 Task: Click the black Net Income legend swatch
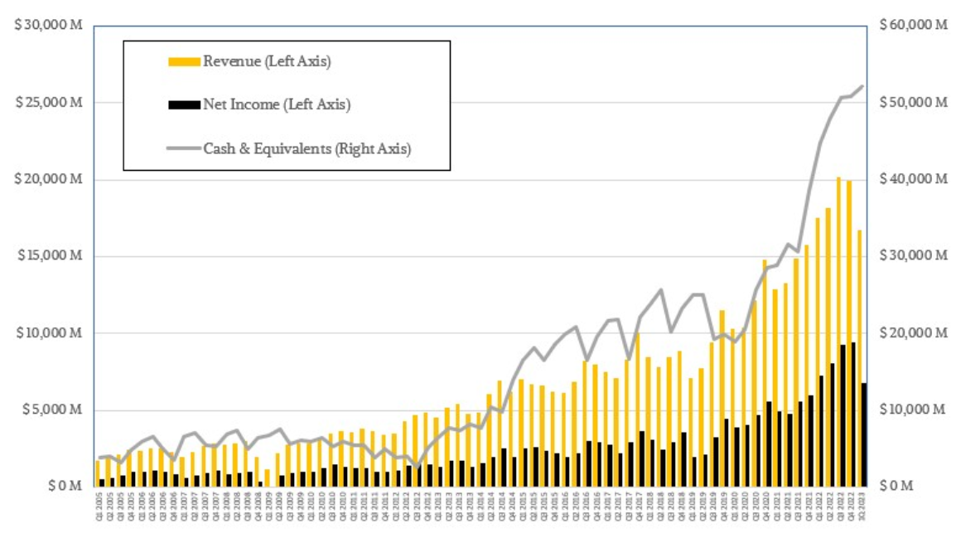(184, 105)
